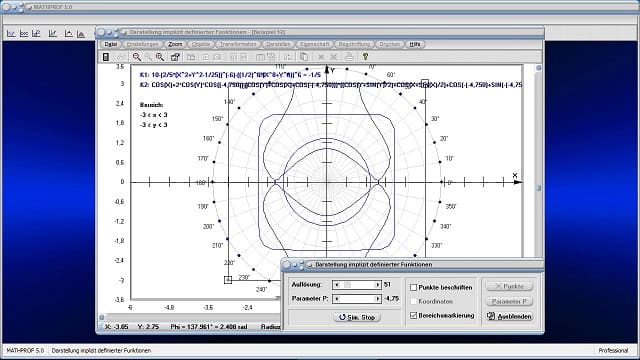The image size is (640, 360).
Task: Click the first delete X icon in toolbar
Action: (x=321, y=57)
